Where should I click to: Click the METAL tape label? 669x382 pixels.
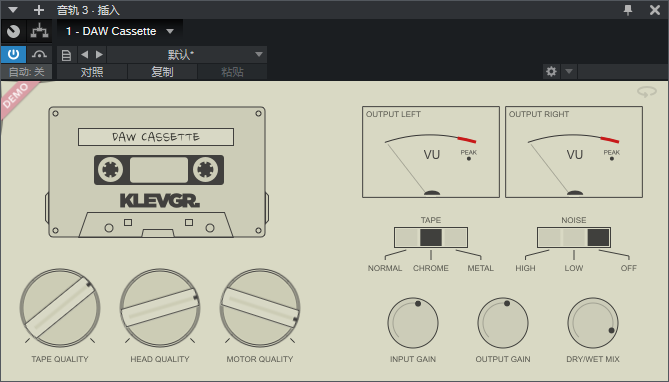[480, 268]
